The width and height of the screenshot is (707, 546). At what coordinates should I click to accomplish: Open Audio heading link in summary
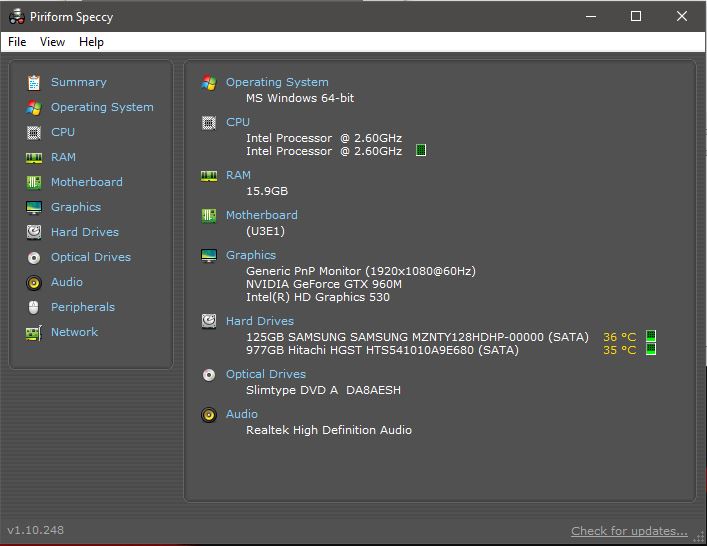[x=242, y=414]
